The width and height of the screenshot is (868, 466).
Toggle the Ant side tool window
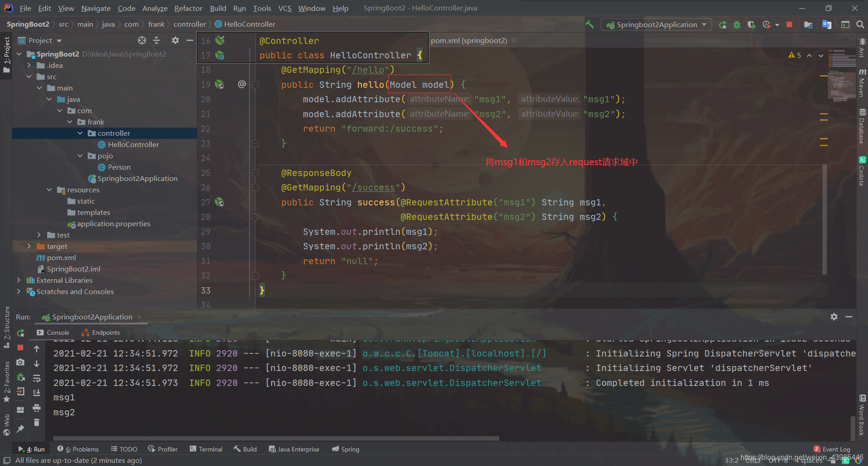click(862, 48)
